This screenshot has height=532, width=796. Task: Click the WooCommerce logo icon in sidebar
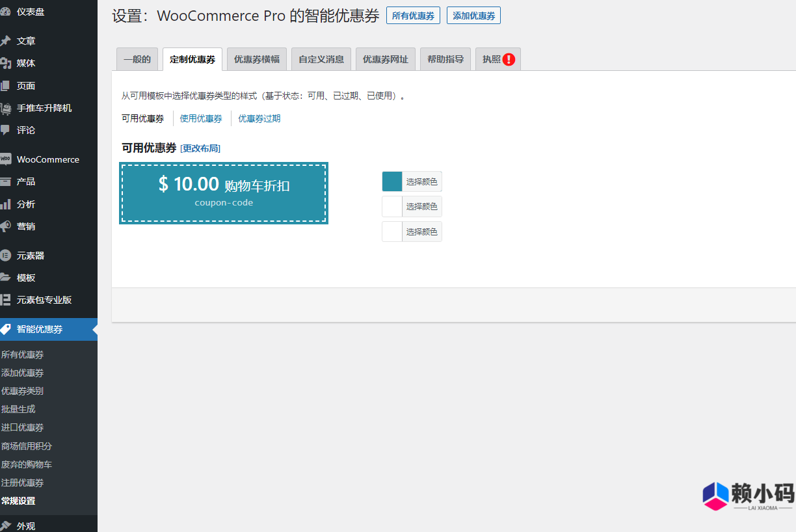coord(5,159)
